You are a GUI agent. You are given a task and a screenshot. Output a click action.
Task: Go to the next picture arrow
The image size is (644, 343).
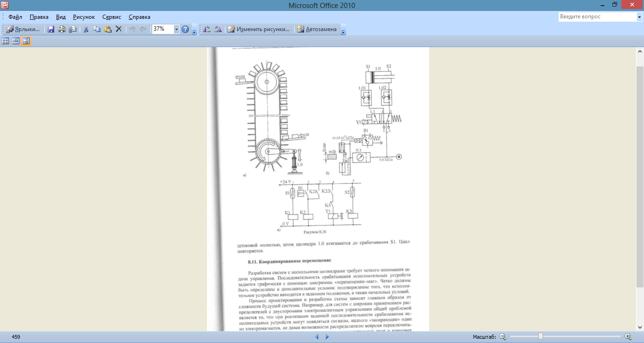327,337
